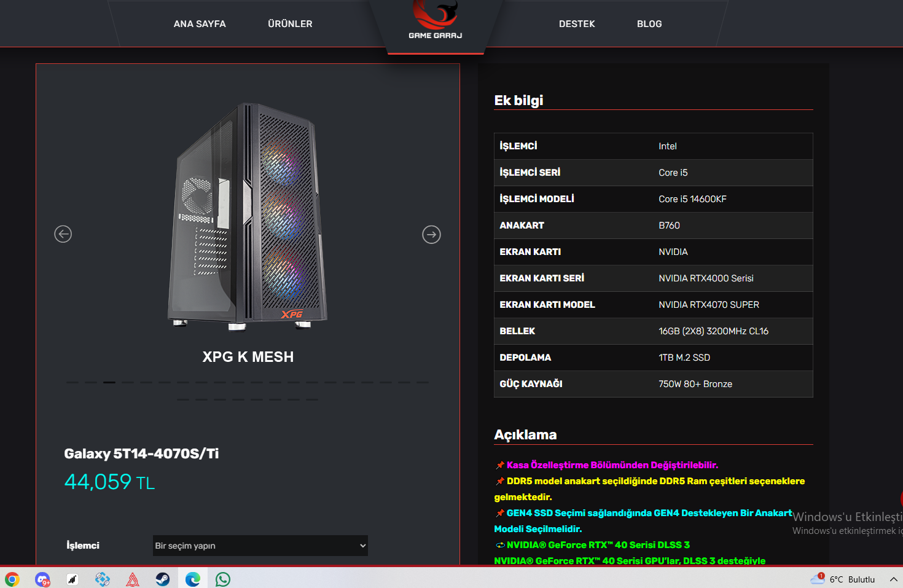Click the 'İŞLEMCİ MODELİ' row label
Viewport: 903px width, 588px height.
pyautogui.click(x=537, y=198)
